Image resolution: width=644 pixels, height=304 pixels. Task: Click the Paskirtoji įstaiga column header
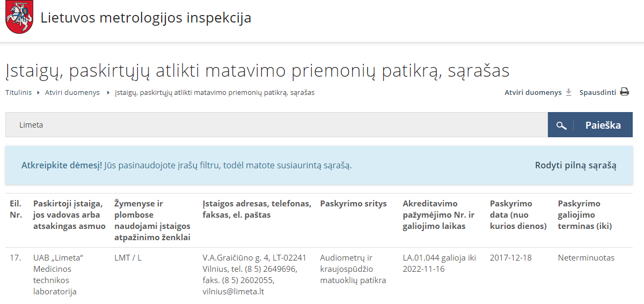click(69, 214)
